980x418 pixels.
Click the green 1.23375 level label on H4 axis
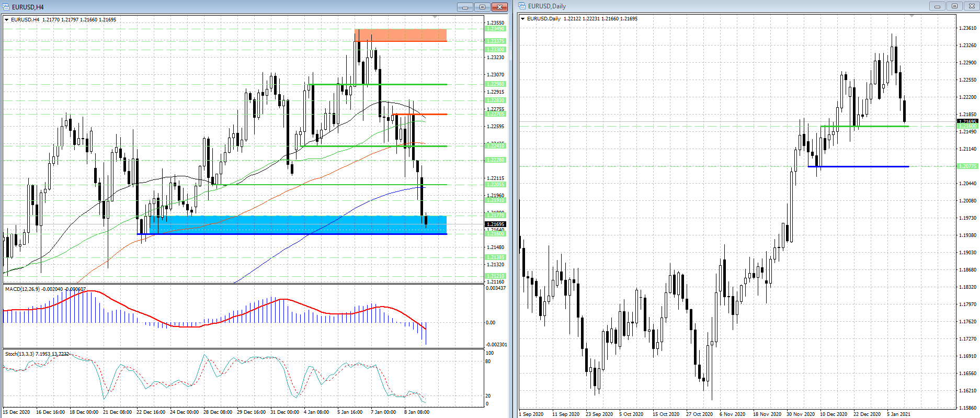tap(495, 41)
